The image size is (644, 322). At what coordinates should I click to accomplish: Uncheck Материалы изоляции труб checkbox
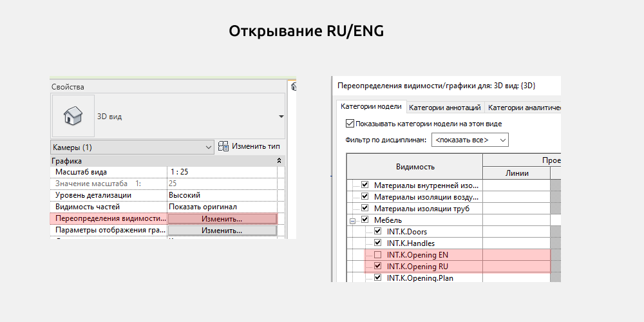click(365, 208)
